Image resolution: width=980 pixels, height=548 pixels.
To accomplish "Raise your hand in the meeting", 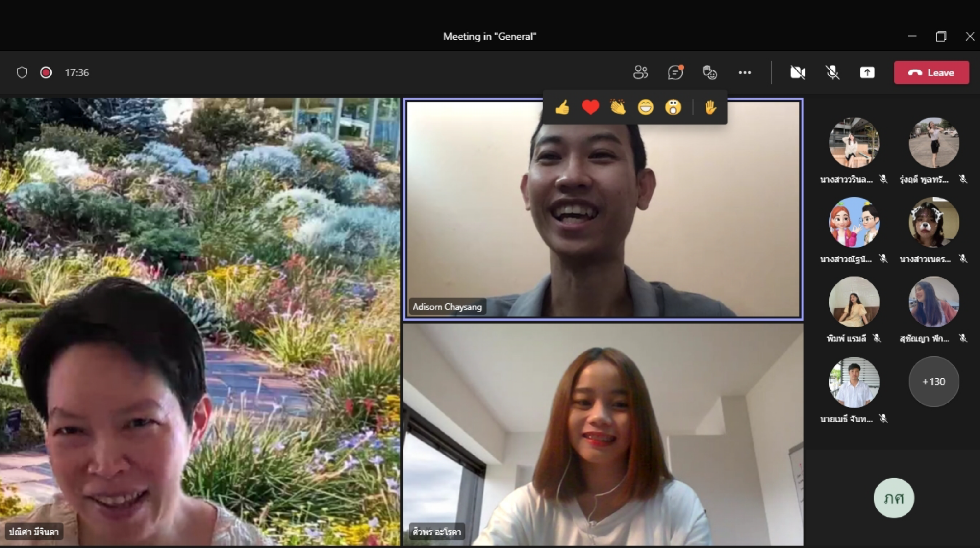I will click(711, 108).
